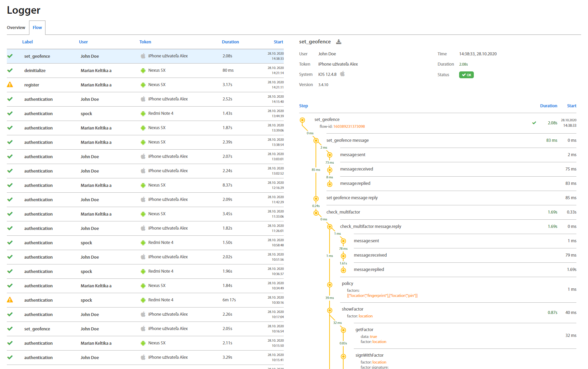The width and height of the screenshot is (588, 369).
Task: Click the warning icon on the register row
Action: [x=10, y=85]
